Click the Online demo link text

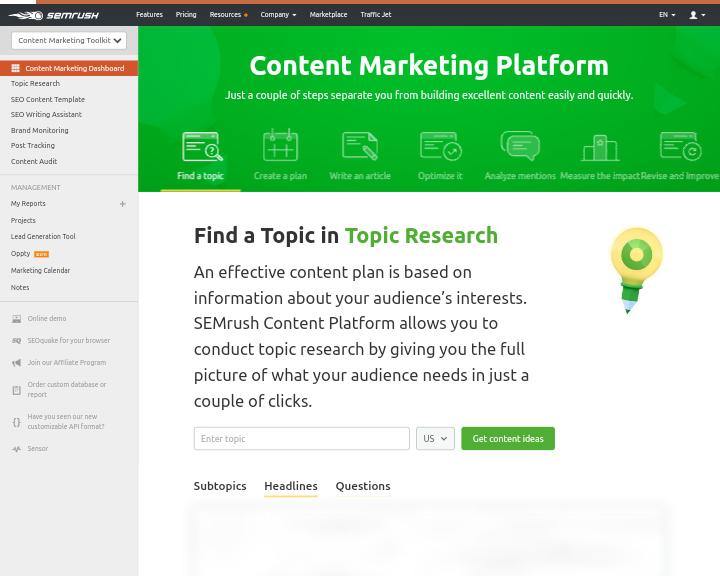point(47,318)
